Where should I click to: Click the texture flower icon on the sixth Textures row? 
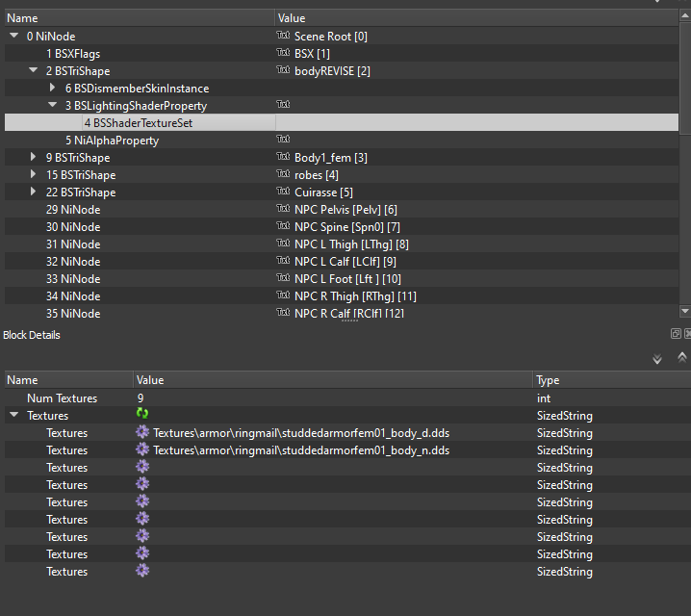pyautogui.click(x=142, y=518)
